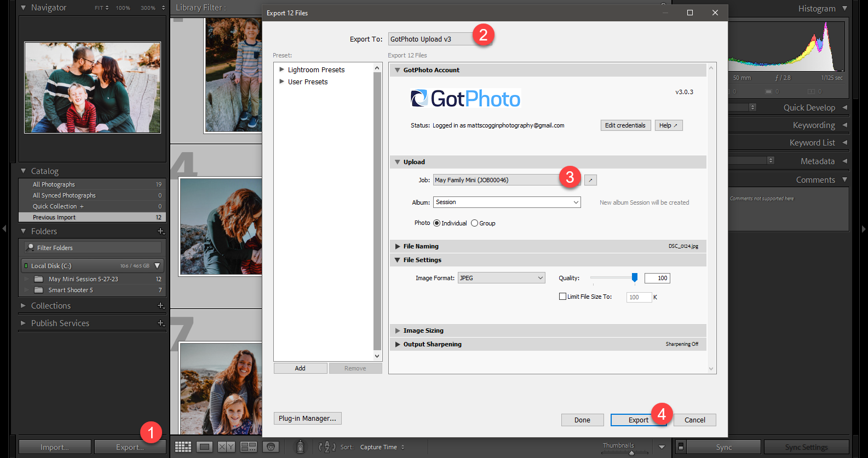This screenshot has height=458, width=868.
Task: Select All Photographs in Catalog
Action: [92, 184]
